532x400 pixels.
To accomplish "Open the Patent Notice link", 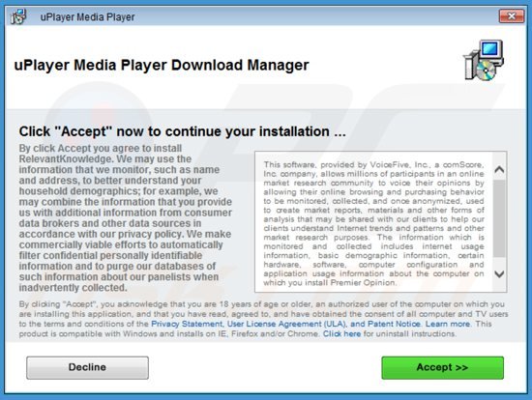I will pos(394,324).
